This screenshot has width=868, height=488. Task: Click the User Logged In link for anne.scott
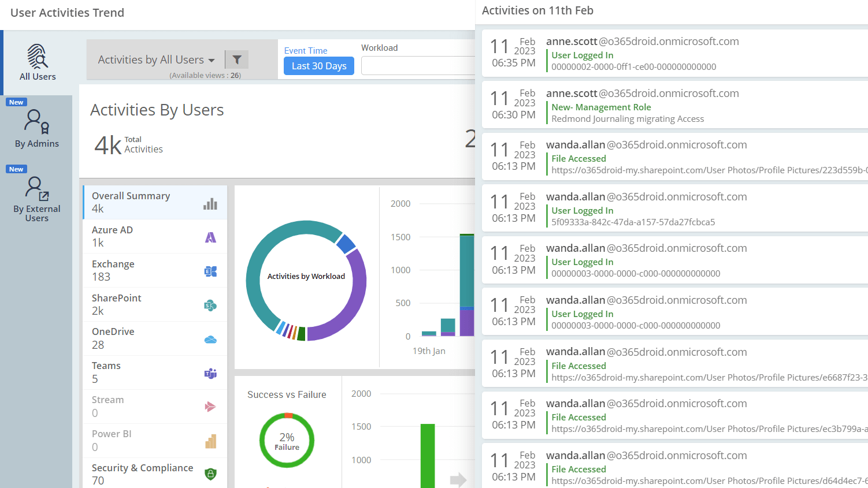[x=582, y=55]
